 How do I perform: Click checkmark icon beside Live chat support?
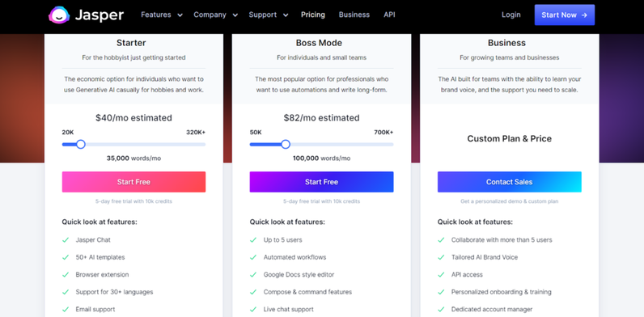click(253, 309)
